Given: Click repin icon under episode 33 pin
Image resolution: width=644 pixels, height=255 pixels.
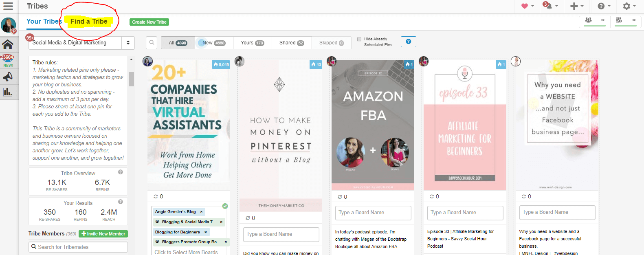Looking at the screenshot, I should (432, 196).
